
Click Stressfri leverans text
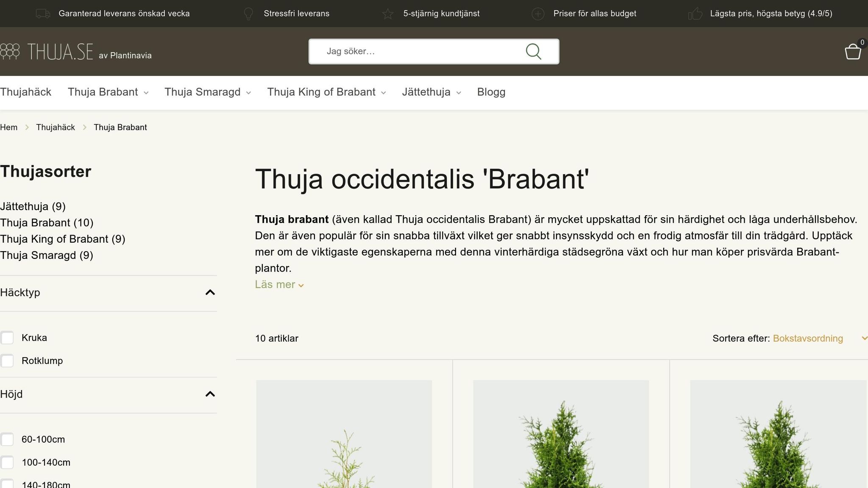(x=297, y=14)
